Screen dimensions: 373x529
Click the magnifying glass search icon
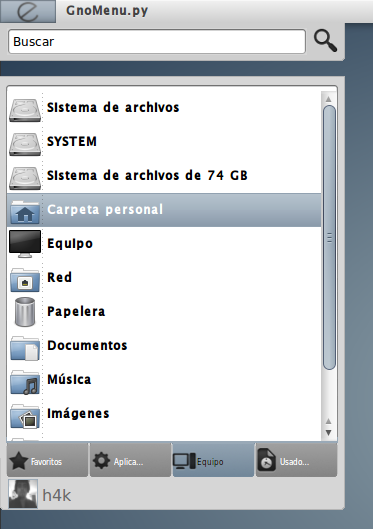tap(325, 41)
